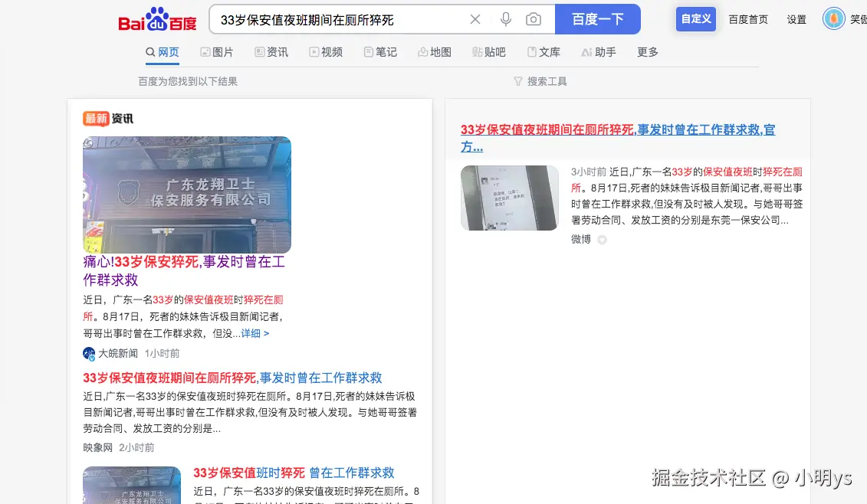The width and height of the screenshot is (867, 504).
Task: Open the 文库 document library search
Action: pos(543,52)
